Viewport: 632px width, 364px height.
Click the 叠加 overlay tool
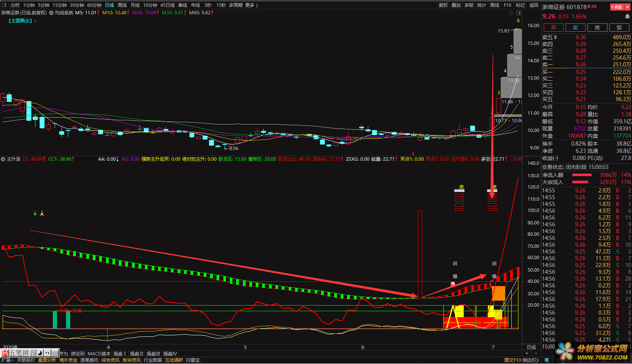(456, 5)
